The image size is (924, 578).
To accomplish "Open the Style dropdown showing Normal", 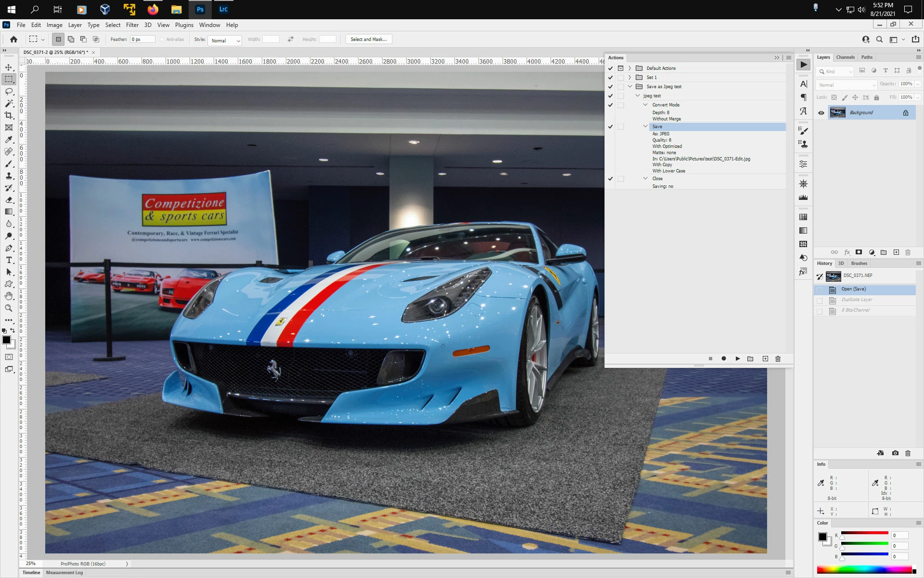I will [225, 40].
